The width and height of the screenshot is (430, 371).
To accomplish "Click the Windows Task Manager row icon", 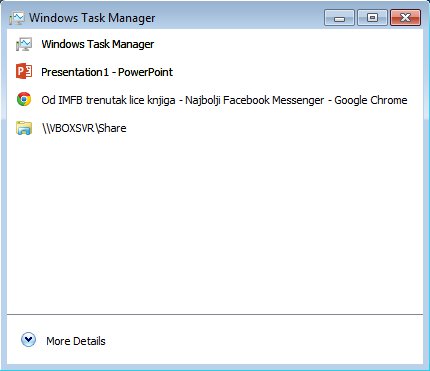I will pos(24,44).
